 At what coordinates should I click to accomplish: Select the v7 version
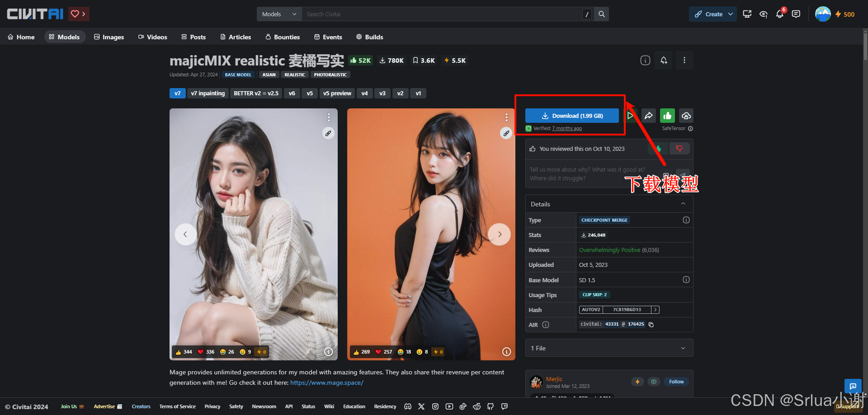tap(178, 93)
